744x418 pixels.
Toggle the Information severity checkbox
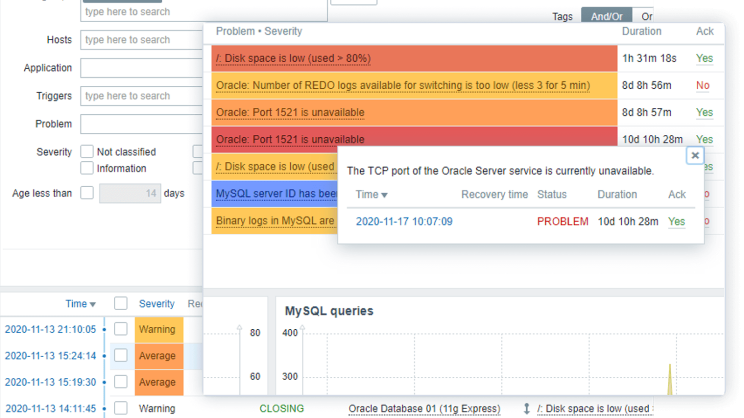click(87, 168)
